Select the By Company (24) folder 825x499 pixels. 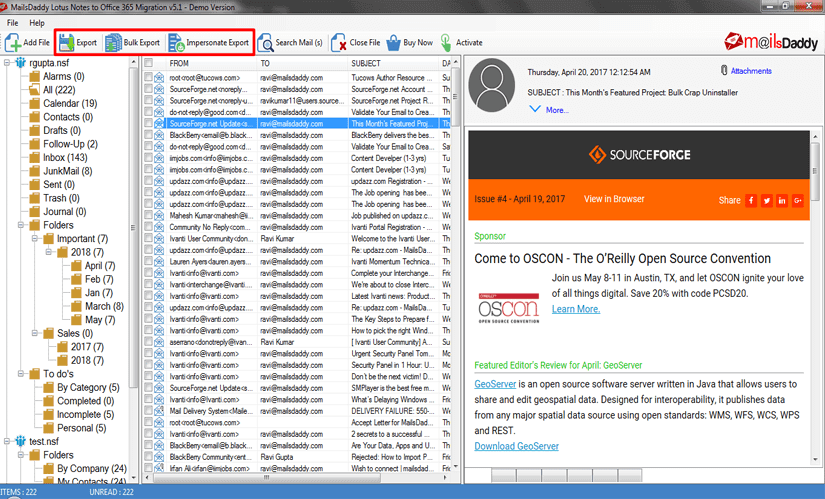point(92,468)
